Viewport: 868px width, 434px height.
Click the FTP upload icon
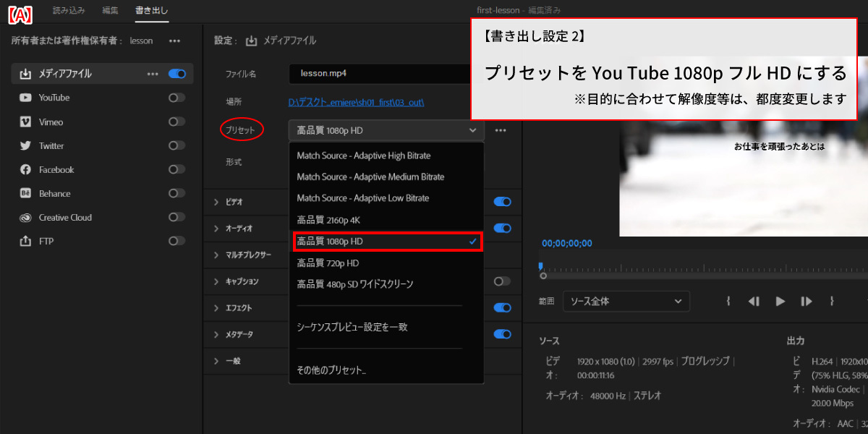[25, 241]
